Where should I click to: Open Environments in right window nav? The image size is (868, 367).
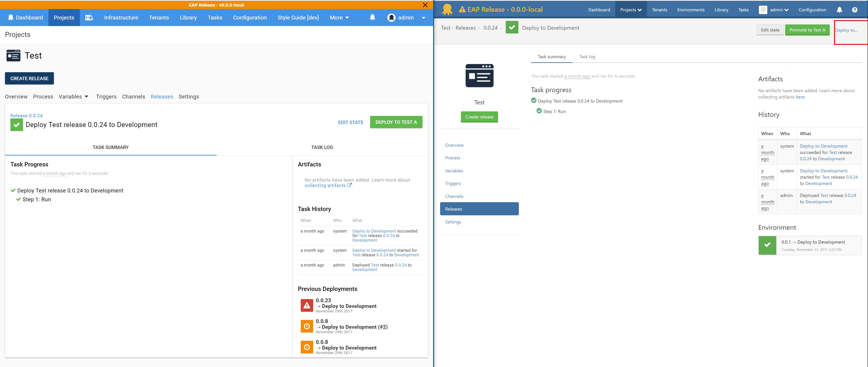click(690, 10)
